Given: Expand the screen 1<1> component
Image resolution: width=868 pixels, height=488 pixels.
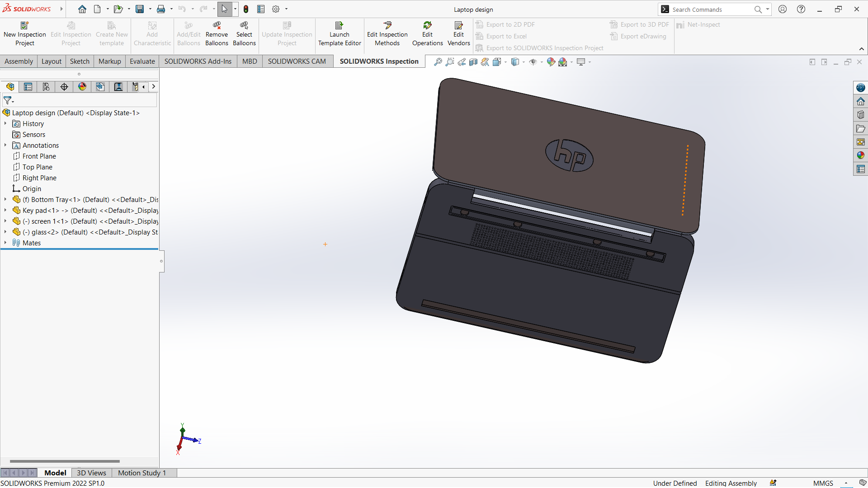Looking at the screenshot, I should 5,221.
